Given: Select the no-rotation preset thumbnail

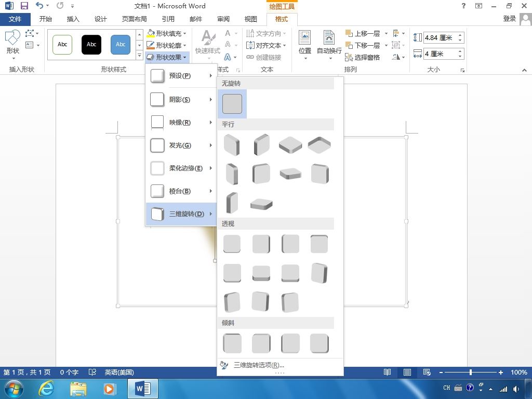Looking at the screenshot, I should [232, 104].
